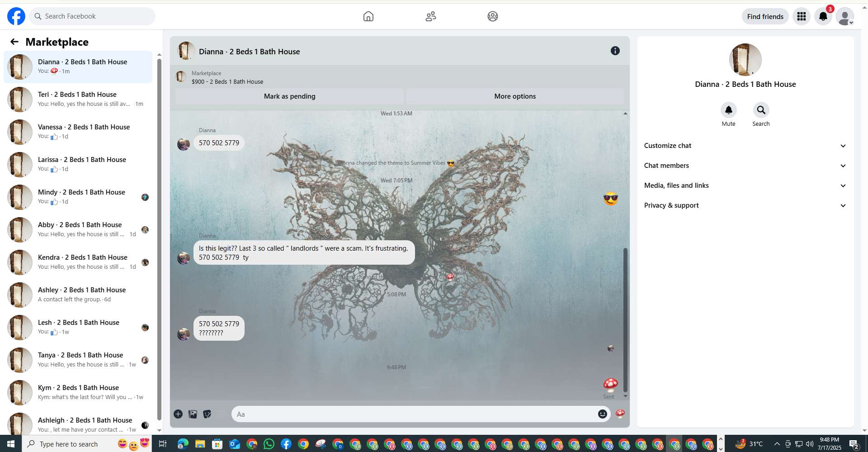Click the Windows taskbar search box
Image resolution: width=868 pixels, height=452 pixels.
tap(87, 444)
